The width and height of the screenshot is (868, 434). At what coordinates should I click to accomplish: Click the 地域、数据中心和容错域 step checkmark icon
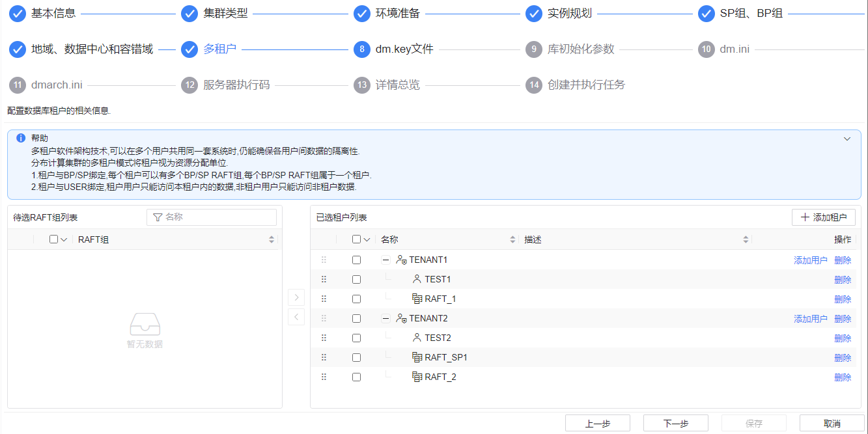[x=18, y=49]
